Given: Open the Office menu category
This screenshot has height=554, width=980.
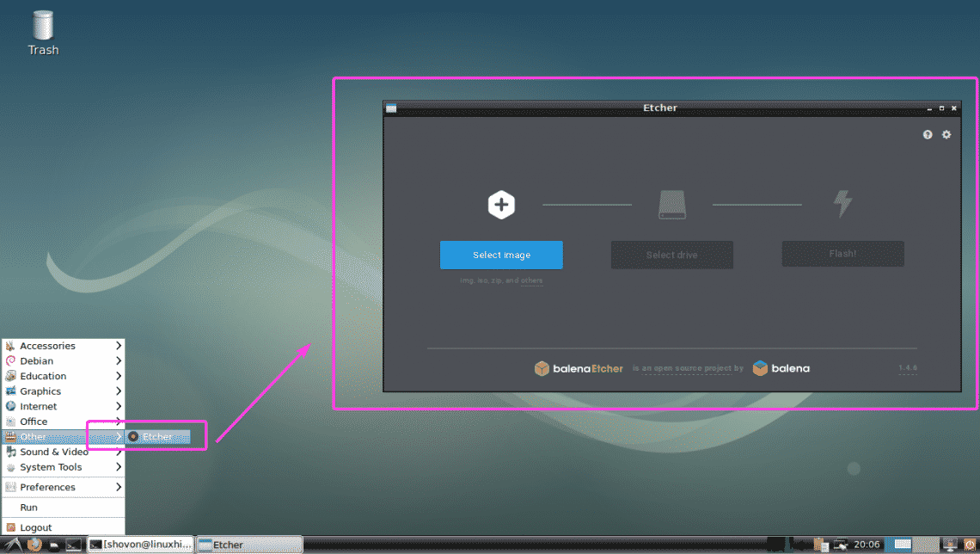Looking at the screenshot, I should [x=63, y=422].
